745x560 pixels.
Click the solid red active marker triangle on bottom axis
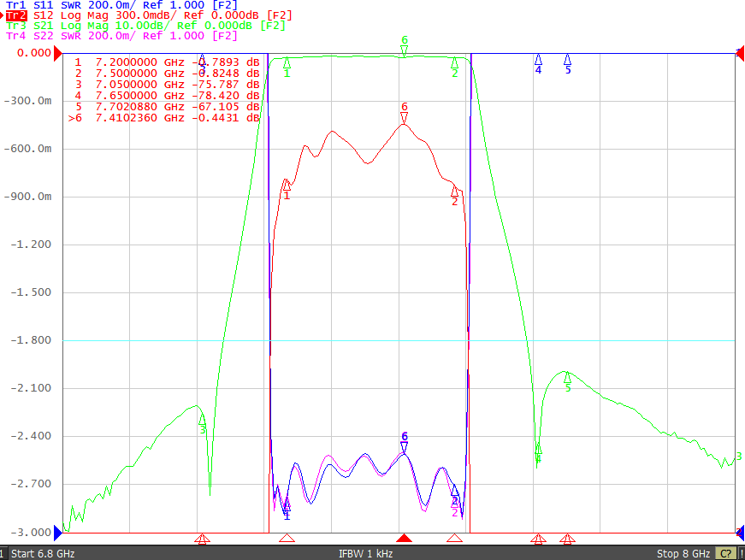[x=404, y=538]
